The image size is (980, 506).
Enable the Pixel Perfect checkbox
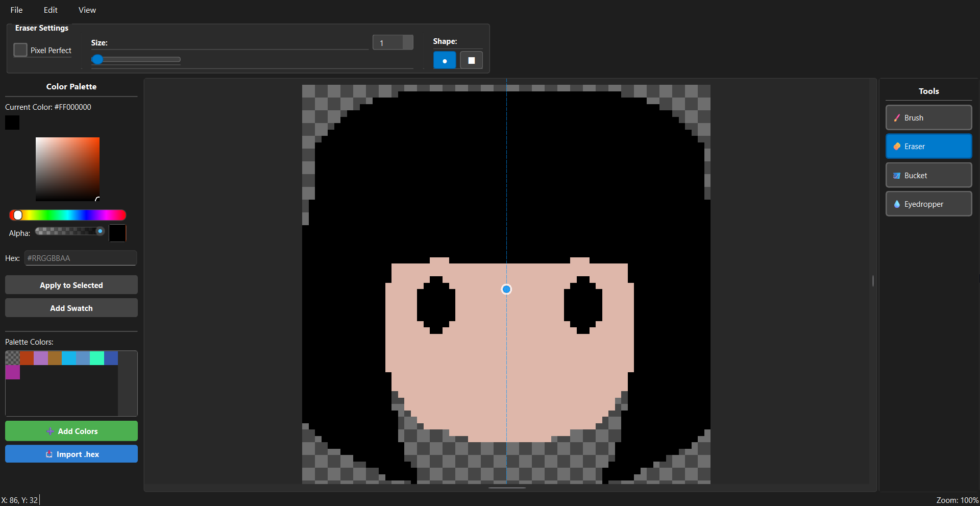[x=20, y=50]
